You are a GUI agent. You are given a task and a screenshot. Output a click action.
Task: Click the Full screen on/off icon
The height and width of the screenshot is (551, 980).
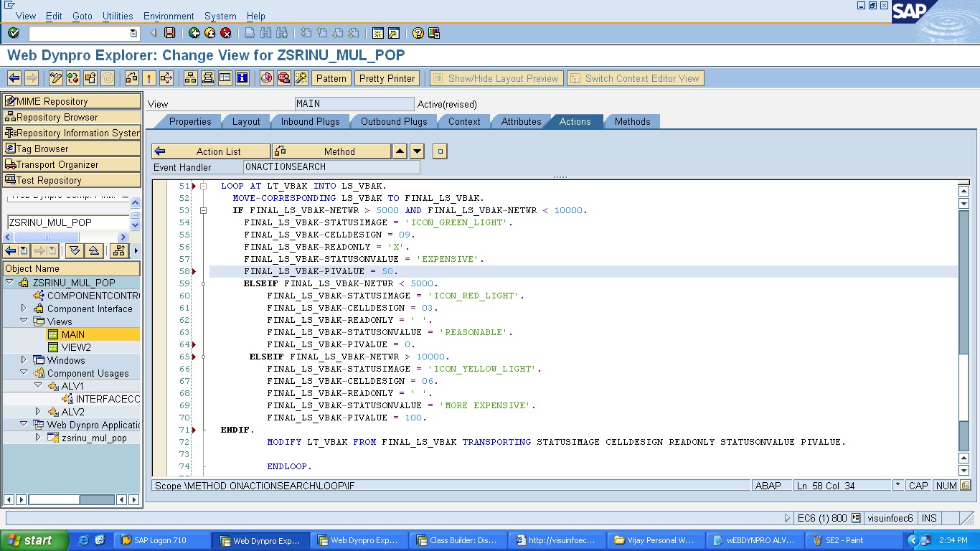tap(225, 78)
